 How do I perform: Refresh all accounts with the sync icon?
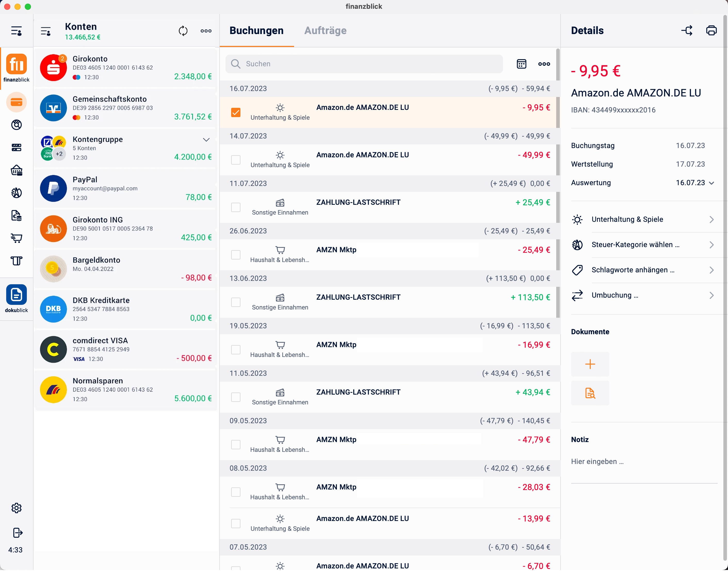[183, 31]
